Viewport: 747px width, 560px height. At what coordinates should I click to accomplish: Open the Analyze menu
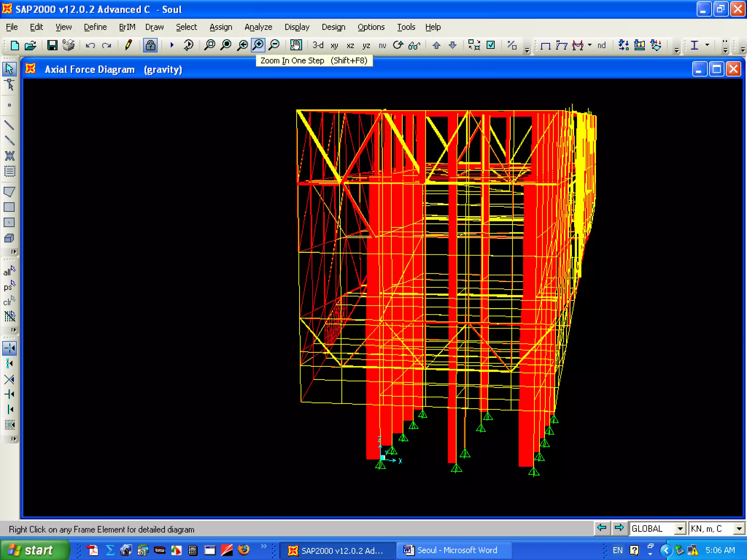click(x=258, y=27)
